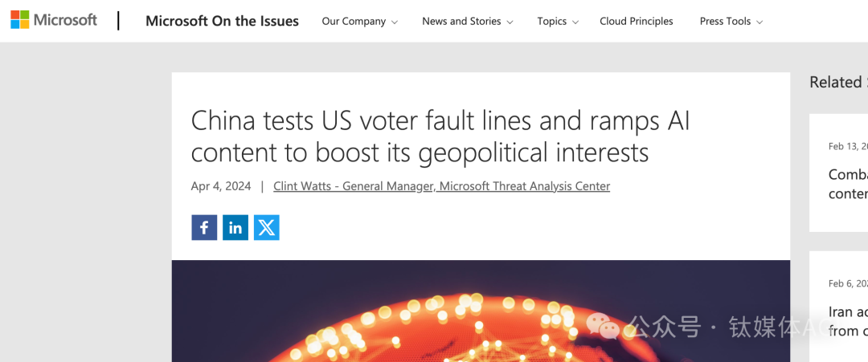Click the News and Stories chevron
The image size is (868, 362).
(x=510, y=22)
